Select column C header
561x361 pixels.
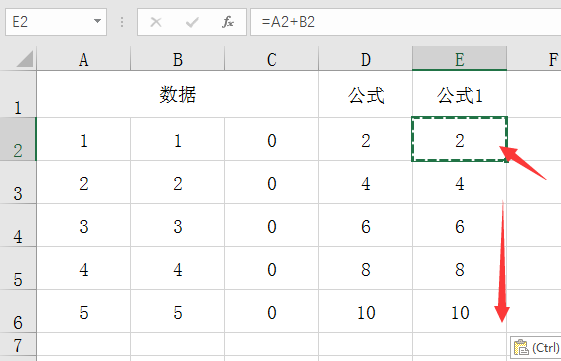(x=272, y=59)
